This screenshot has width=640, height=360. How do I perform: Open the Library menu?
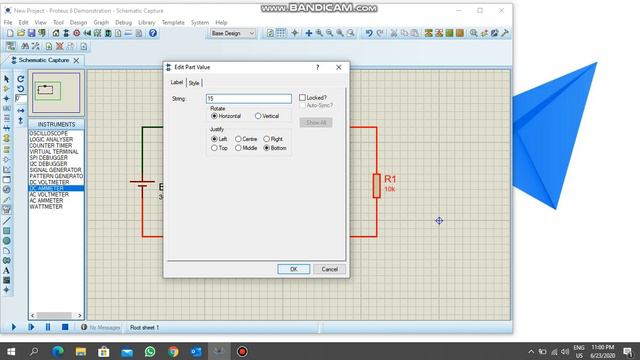click(147, 22)
